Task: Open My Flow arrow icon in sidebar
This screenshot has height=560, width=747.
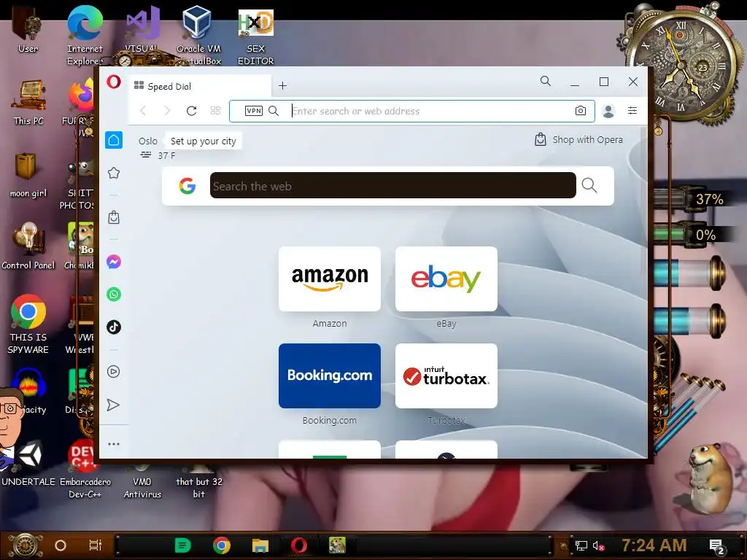Action: coord(113,405)
